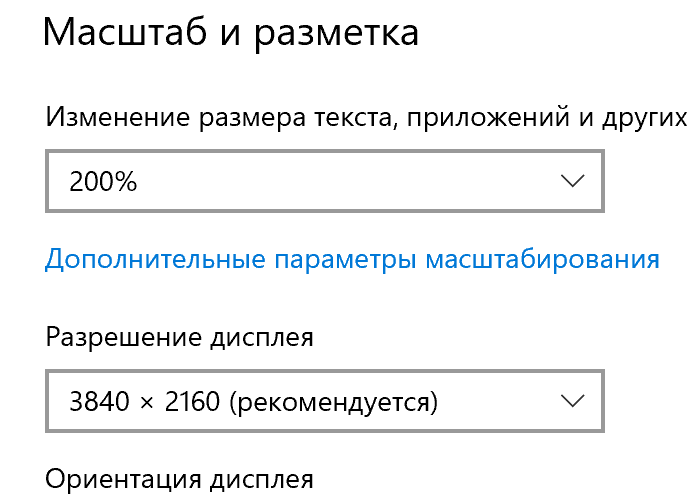Click the Ориентация дисплея label
687x495 pixels.
tap(180, 478)
